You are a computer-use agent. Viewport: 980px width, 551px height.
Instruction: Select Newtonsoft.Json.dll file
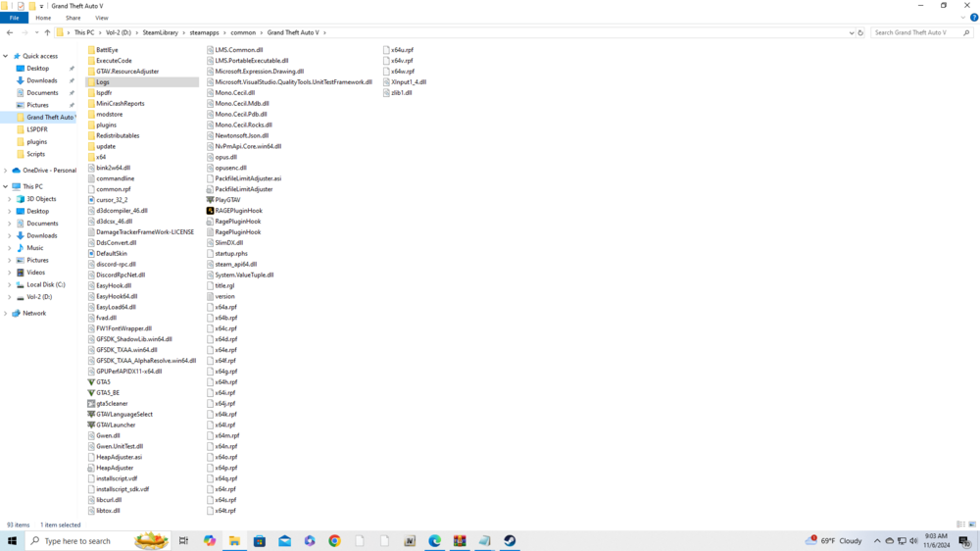[238, 135]
